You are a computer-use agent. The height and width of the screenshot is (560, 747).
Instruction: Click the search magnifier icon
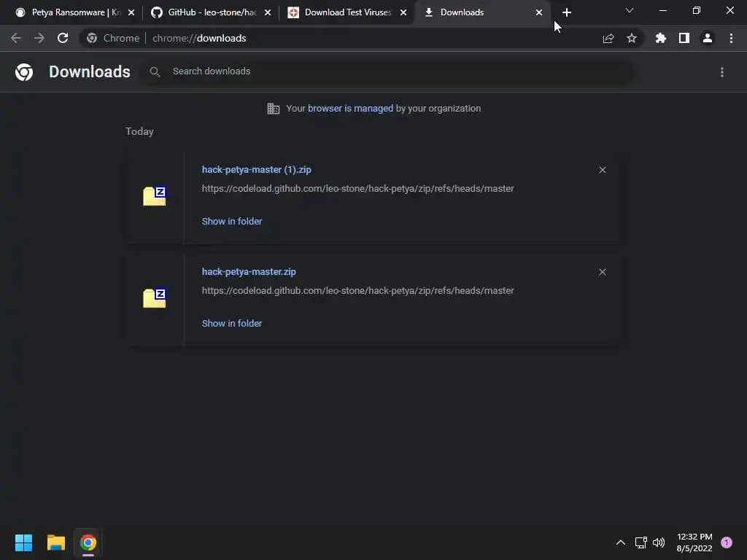[155, 71]
